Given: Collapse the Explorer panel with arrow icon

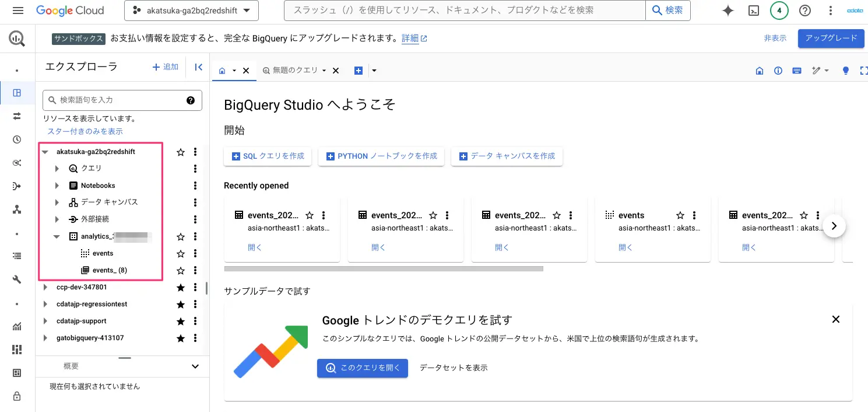Looking at the screenshot, I should point(198,67).
